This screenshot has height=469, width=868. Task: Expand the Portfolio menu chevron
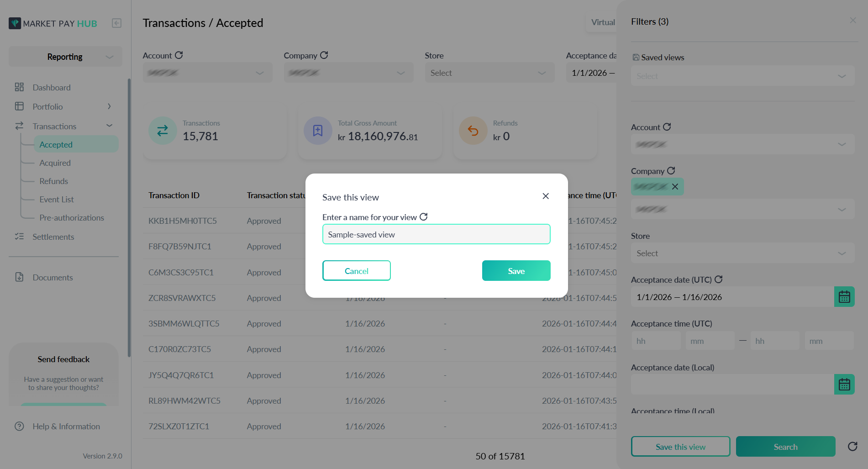click(x=109, y=106)
